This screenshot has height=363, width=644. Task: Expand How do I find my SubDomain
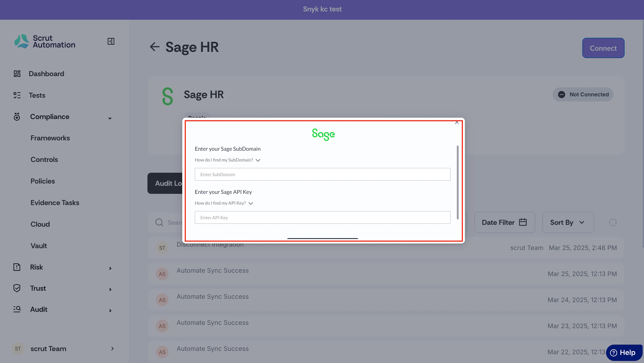(228, 160)
